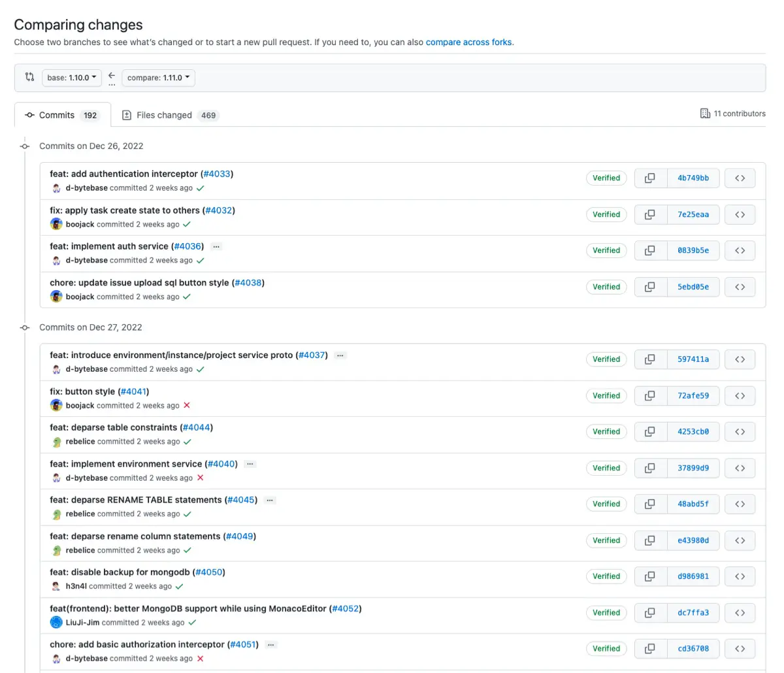Copy the SHA of commit 4b749bb

pos(649,178)
